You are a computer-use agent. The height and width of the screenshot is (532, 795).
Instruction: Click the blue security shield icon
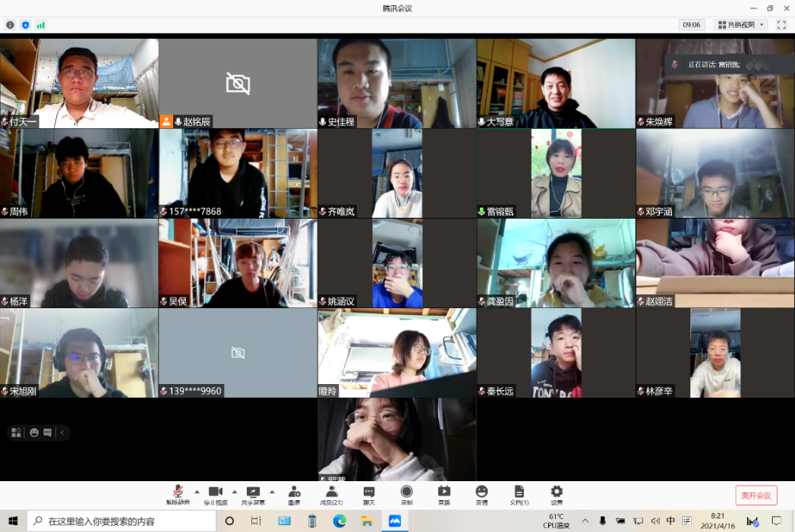(25, 24)
